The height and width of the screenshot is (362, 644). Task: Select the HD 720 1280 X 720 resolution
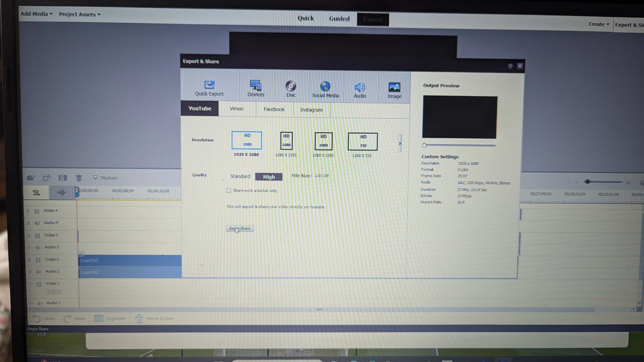coord(363,142)
